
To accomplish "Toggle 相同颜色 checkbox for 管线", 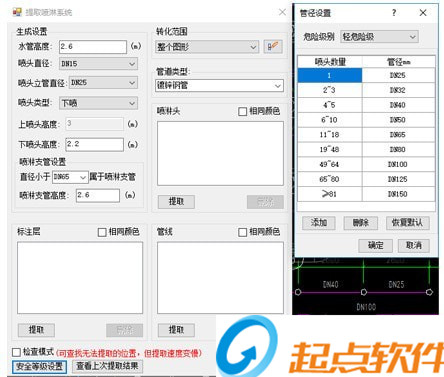I will point(242,232).
